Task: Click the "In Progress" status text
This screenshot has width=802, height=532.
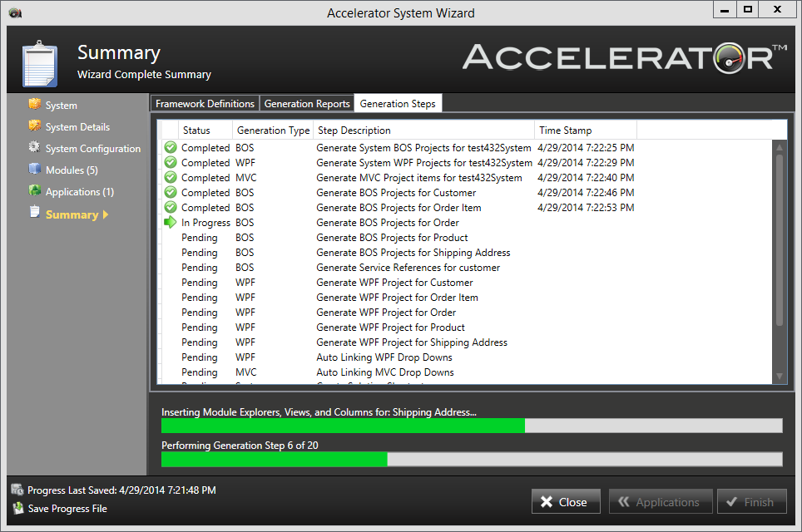Action: point(205,223)
